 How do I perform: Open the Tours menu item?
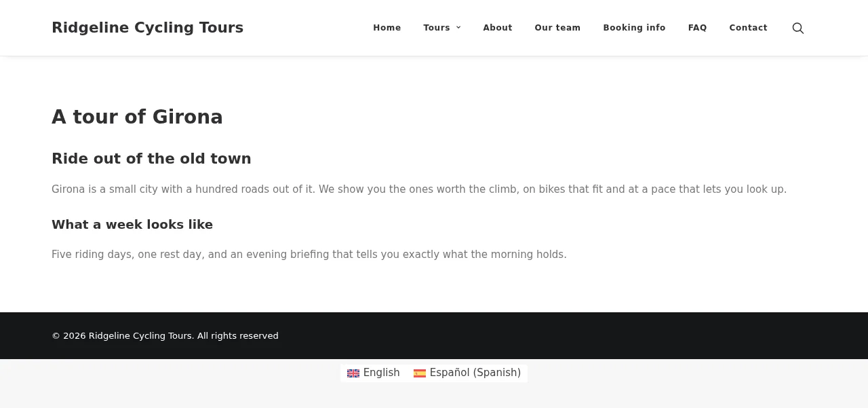pyautogui.click(x=437, y=28)
